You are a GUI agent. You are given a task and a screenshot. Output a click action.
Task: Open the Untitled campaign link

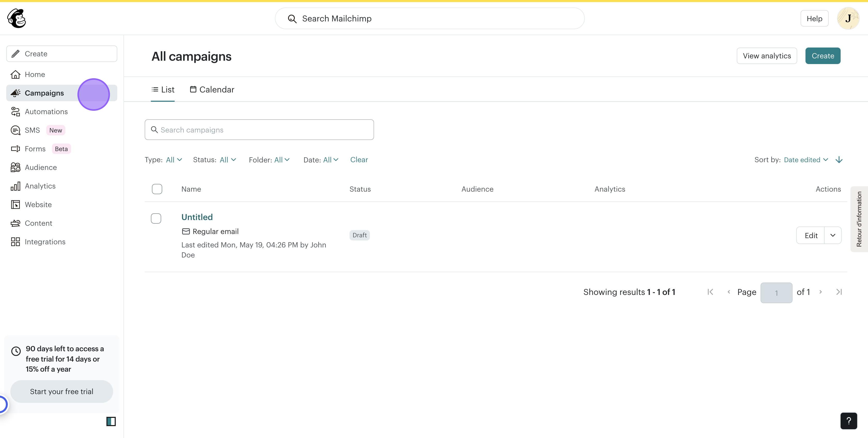click(x=197, y=217)
